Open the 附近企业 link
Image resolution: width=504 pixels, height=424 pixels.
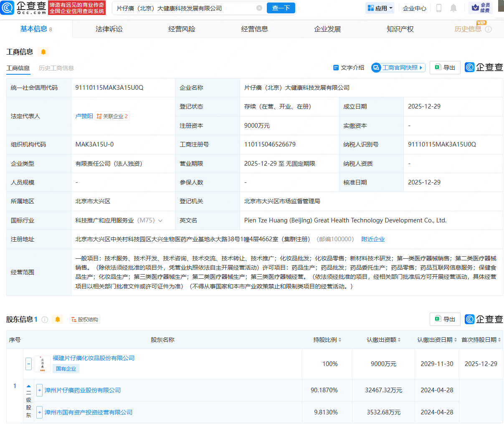point(373,239)
